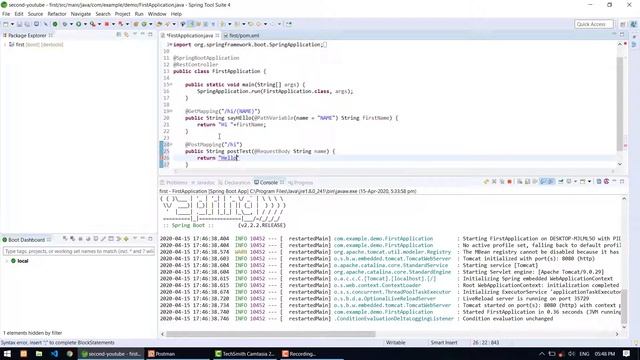This screenshot has height=360, width=640.
Task: Click the Save toolbar icon
Action: 19,24
